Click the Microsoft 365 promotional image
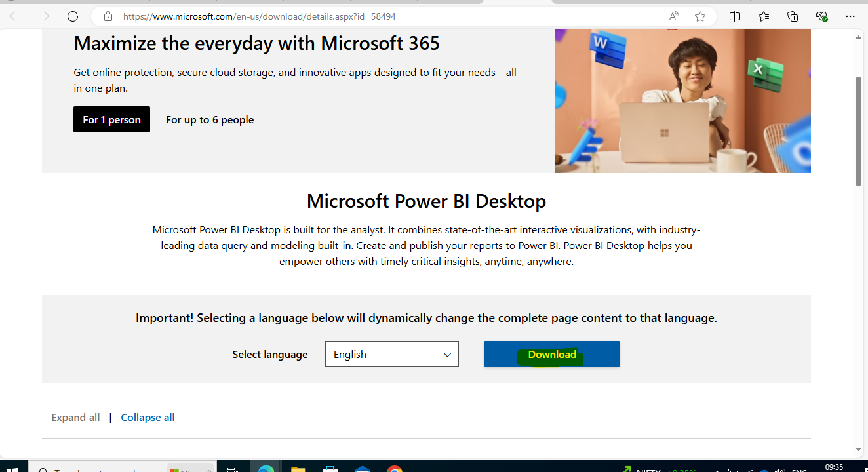868x472 pixels. [682, 101]
